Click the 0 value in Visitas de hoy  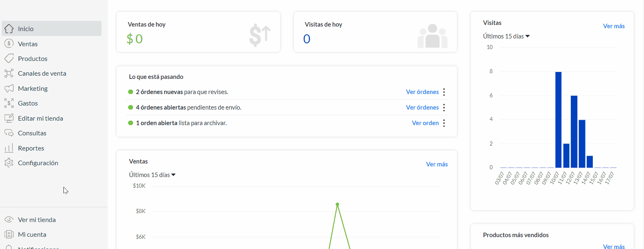pyautogui.click(x=307, y=39)
